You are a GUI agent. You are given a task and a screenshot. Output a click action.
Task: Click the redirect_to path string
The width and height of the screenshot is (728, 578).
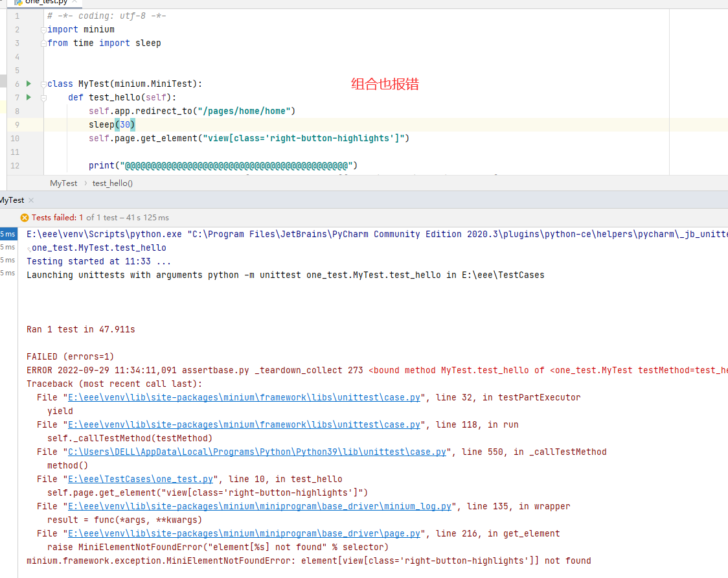point(244,111)
